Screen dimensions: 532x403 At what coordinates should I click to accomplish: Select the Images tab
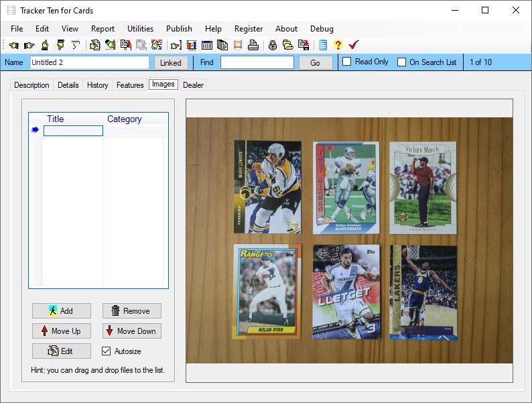163,84
